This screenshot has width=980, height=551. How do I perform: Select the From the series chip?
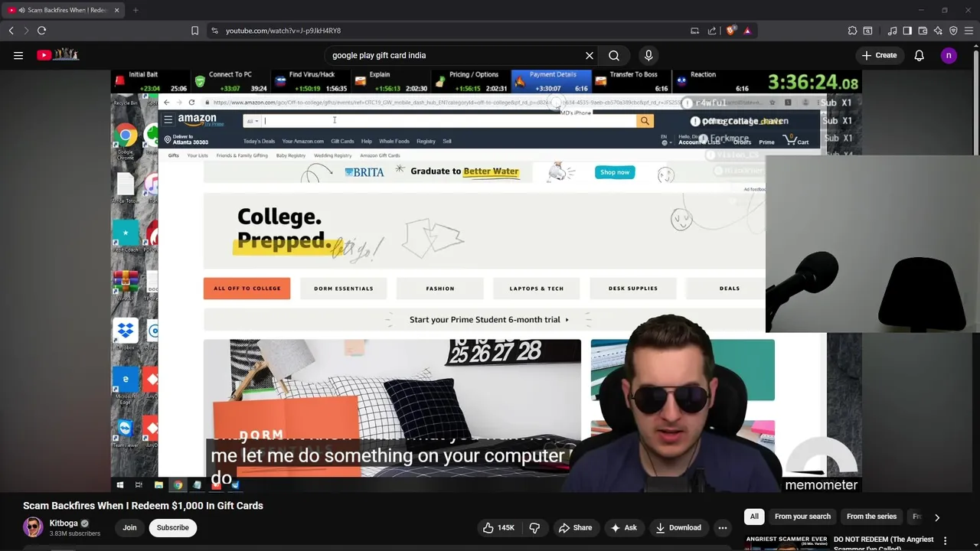871,517
